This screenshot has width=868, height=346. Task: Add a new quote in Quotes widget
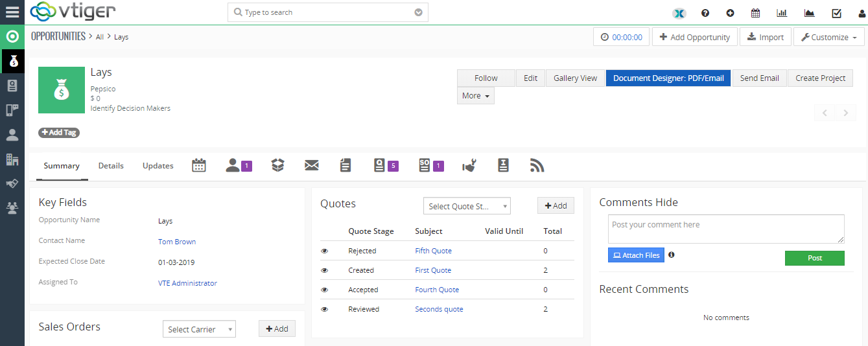pyautogui.click(x=556, y=205)
